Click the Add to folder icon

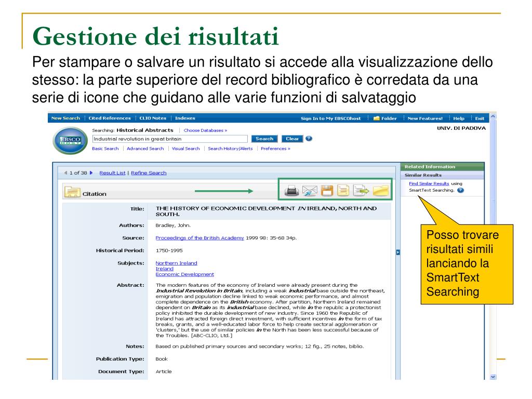[380, 190]
